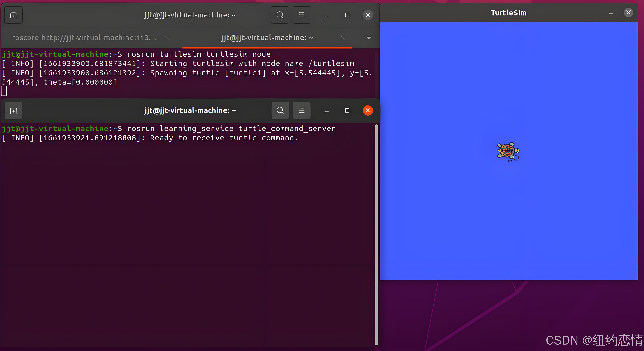Expand the terminal tab list dropdown arrow

[369, 38]
